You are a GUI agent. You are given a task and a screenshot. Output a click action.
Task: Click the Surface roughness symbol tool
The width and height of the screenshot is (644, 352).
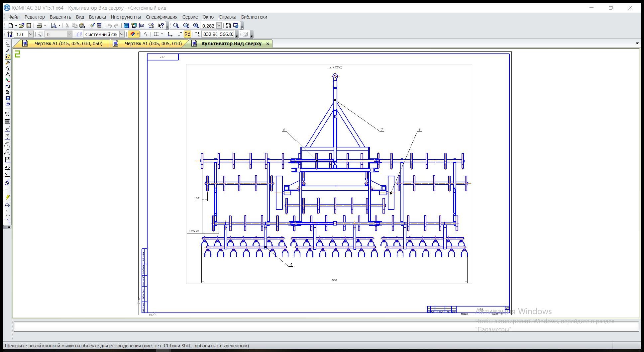(7, 129)
